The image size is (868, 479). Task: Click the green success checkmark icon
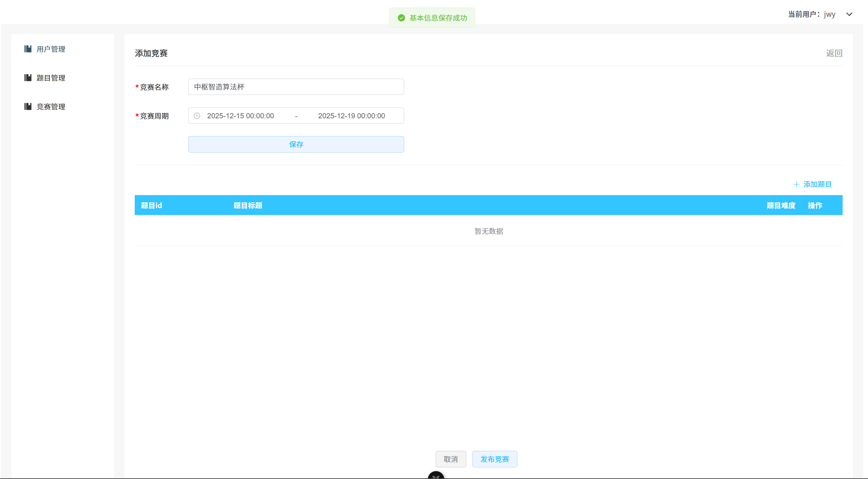pyautogui.click(x=401, y=17)
